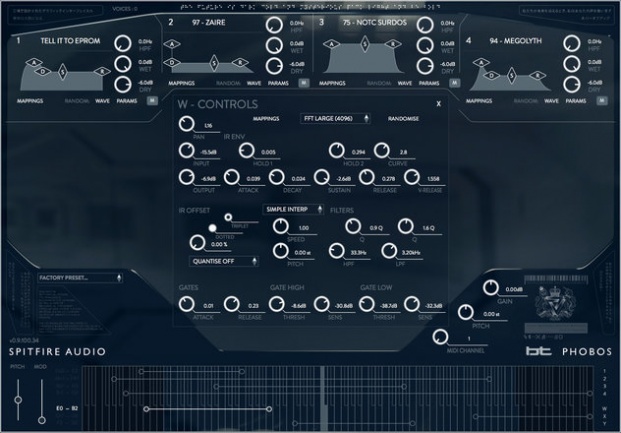Open source 4 94 - MEGOLYTH selector
Viewport: 621px width, 433px height.
pyautogui.click(x=515, y=41)
